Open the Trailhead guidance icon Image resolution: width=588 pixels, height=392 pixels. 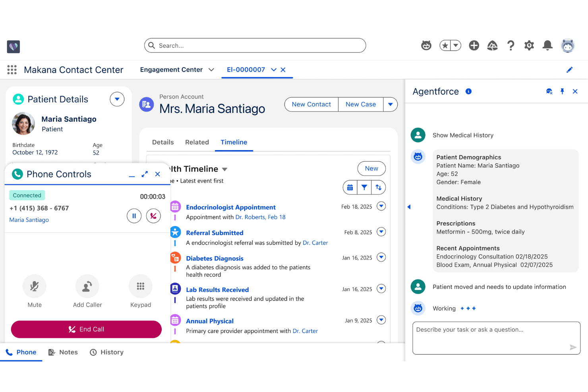pyautogui.click(x=492, y=46)
